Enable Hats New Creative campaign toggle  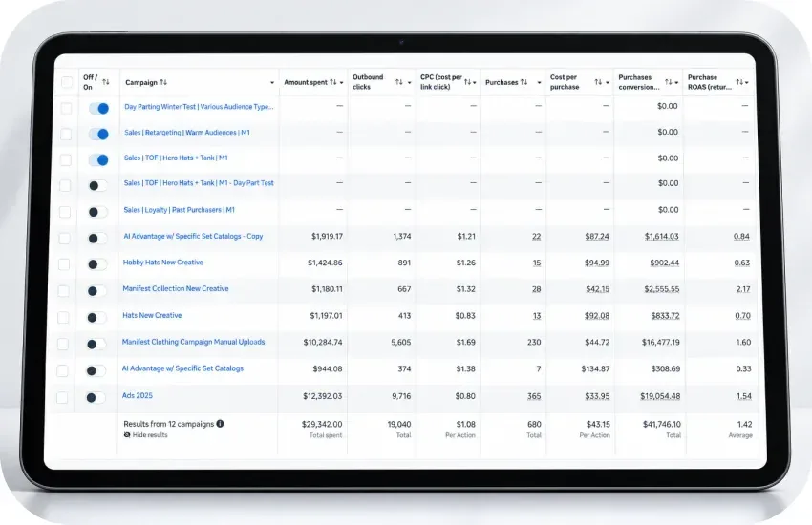pyautogui.click(x=96, y=317)
